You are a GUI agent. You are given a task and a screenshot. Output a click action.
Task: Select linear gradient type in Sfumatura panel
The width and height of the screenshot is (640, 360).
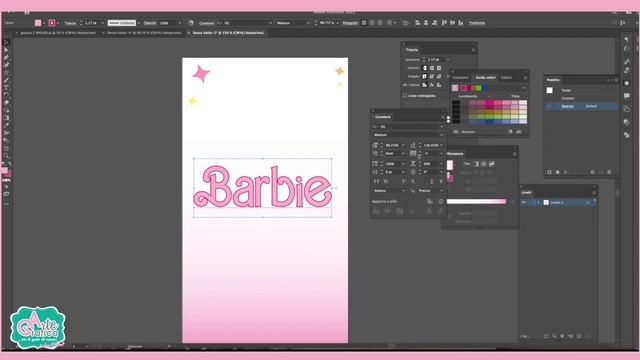476,164
